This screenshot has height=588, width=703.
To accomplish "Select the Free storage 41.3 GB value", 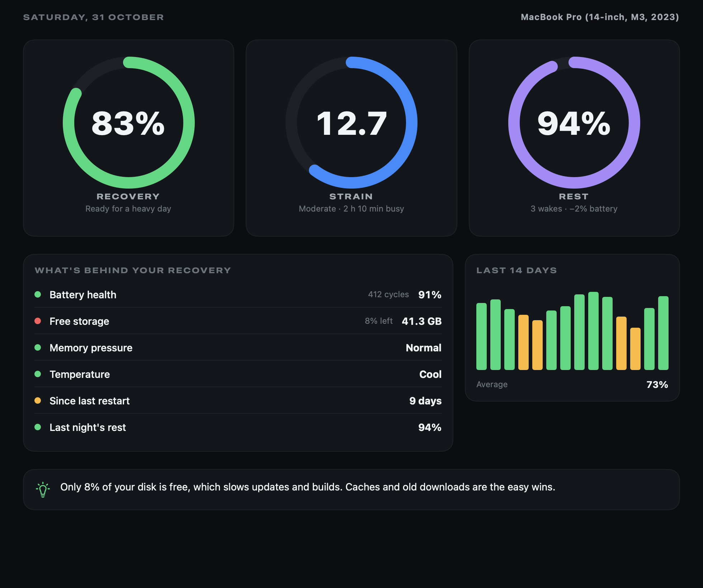I will pos(421,321).
